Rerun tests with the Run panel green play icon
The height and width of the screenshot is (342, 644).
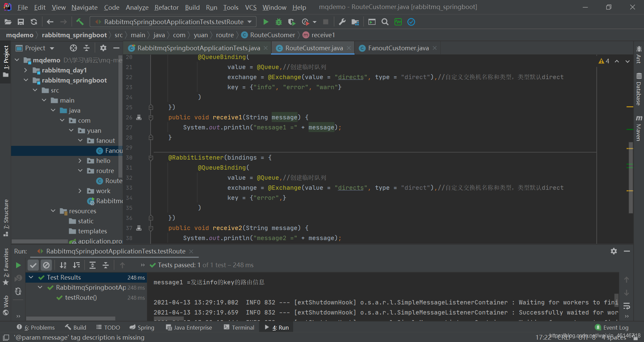(x=18, y=265)
